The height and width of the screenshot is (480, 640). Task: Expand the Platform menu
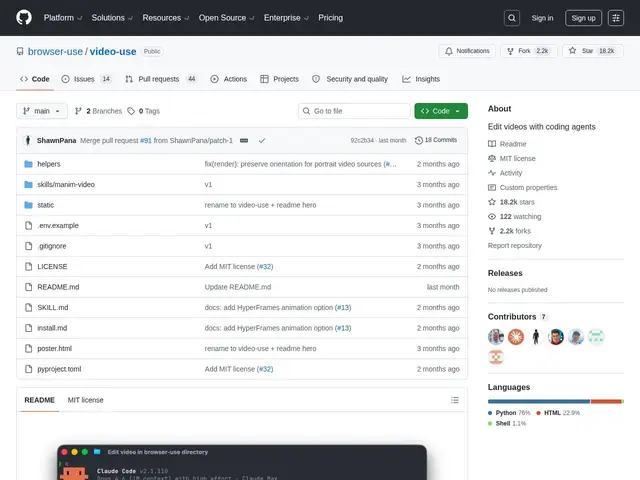tap(63, 18)
